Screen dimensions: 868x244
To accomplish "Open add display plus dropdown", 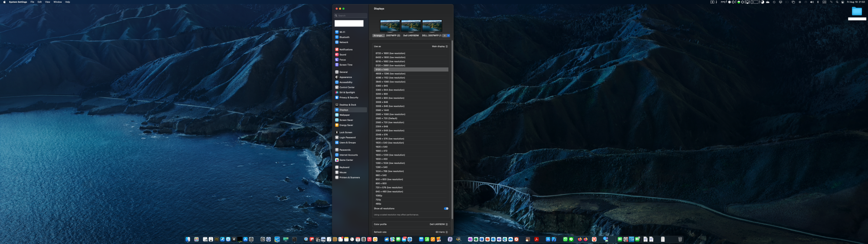I will pos(446,36).
